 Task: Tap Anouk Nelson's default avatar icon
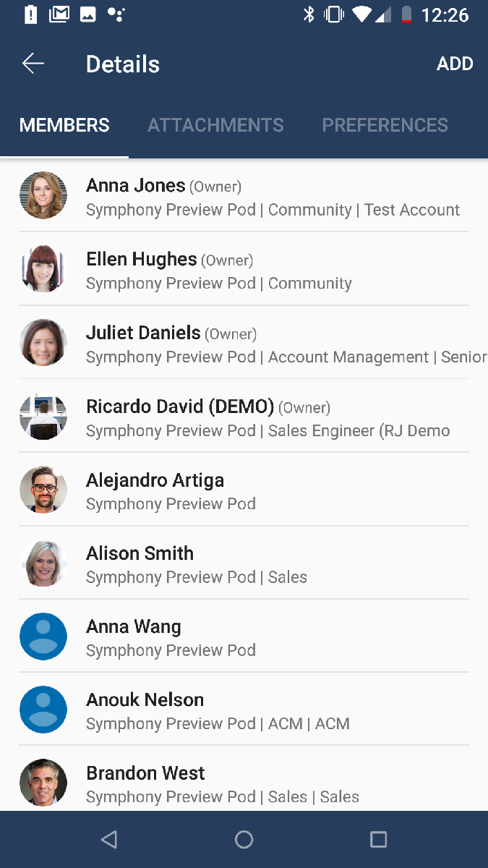point(43,710)
